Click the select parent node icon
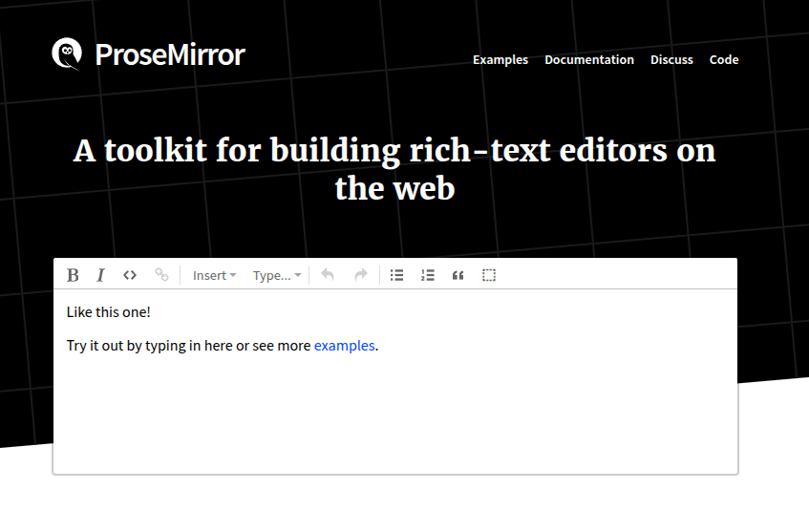Image resolution: width=809 pixels, height=532 pixels. [489, 275]
